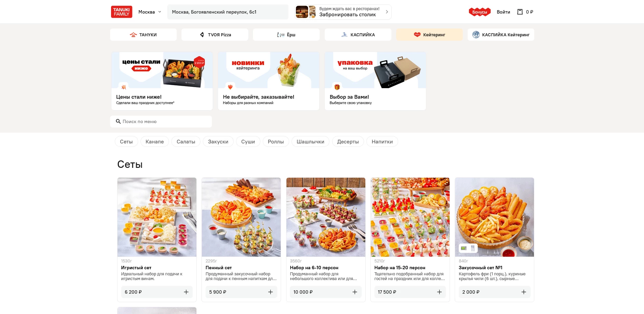Add Набор на 15-20 персон plus icon
Image resolution: width=644 pixels, height=314 pixels.
pos(439,292)
